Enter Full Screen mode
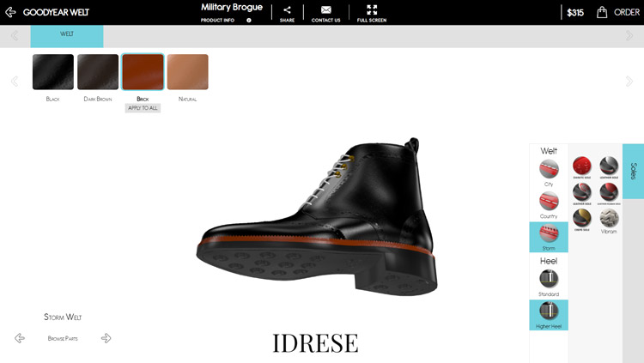Screen dimensions: 644x363 tap(372, 9)
